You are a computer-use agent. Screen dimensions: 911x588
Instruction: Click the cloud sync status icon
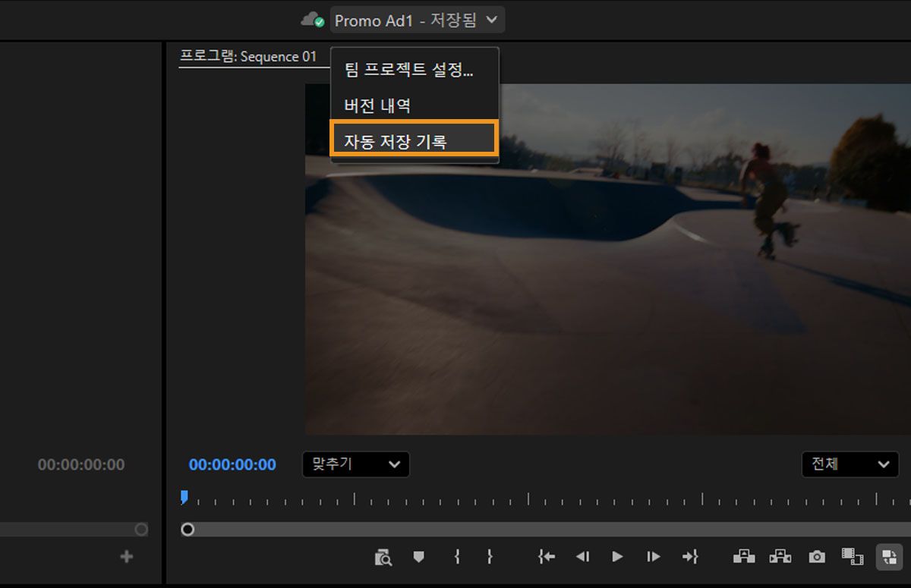coord(313,19)
